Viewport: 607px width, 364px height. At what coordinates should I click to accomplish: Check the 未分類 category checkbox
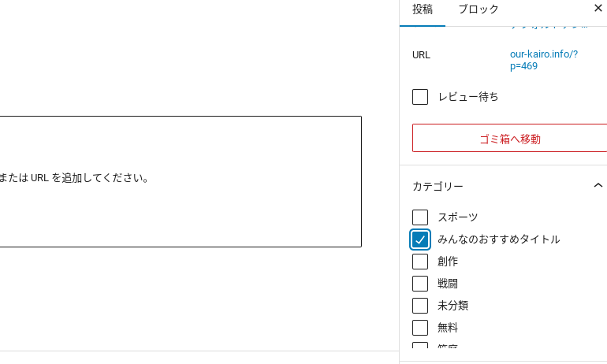coord(420,306)
